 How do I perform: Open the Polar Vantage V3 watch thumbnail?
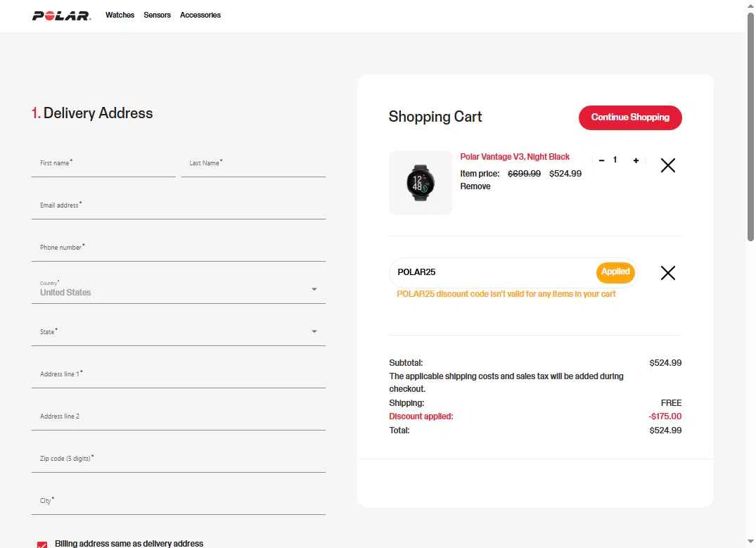tap(421, 183)
